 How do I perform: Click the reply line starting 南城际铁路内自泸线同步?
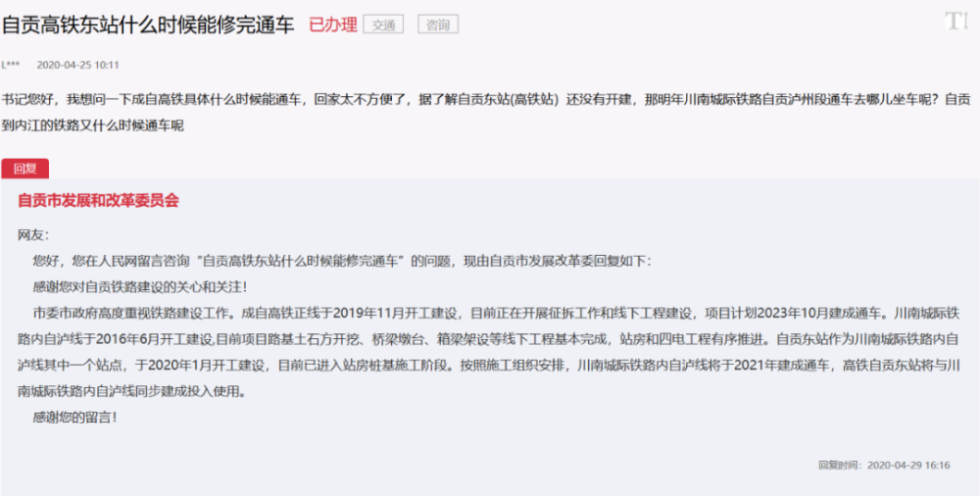point(131,391)
